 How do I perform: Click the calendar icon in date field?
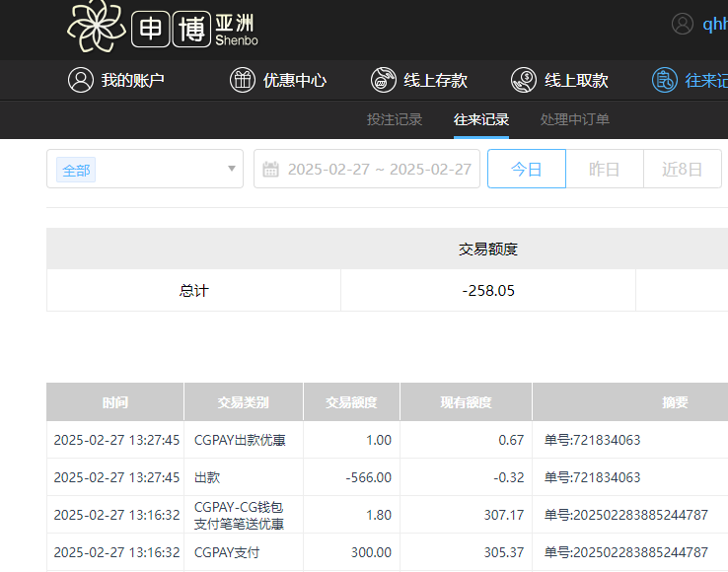271,170
